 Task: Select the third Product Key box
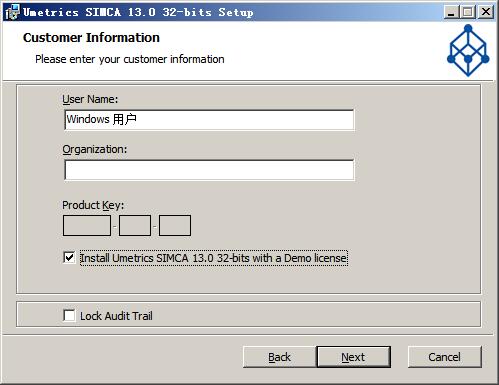pos(175,226)
